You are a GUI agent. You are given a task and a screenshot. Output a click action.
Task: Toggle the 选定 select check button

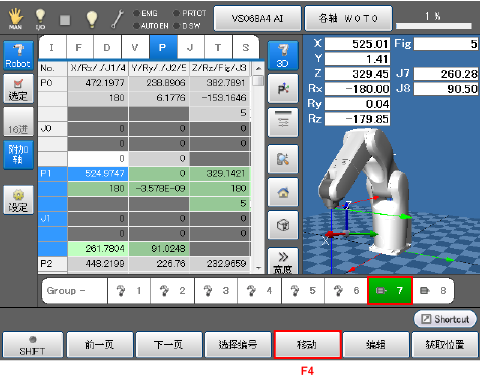(18, 88)
